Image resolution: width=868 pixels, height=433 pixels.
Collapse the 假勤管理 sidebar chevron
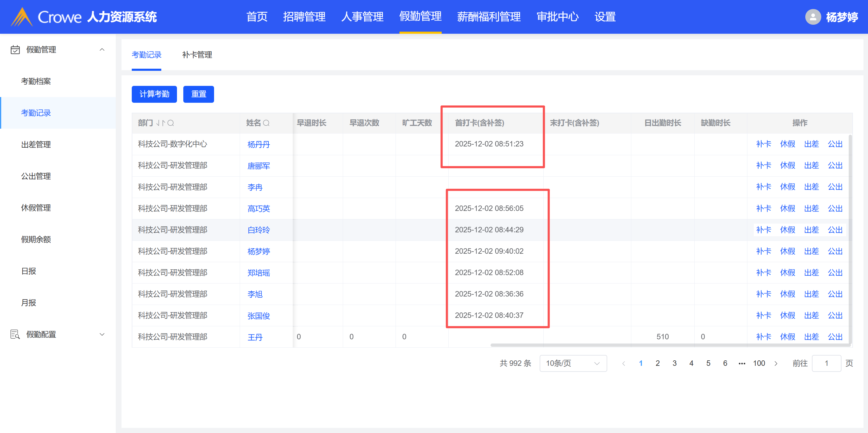[x=102, y=49]
